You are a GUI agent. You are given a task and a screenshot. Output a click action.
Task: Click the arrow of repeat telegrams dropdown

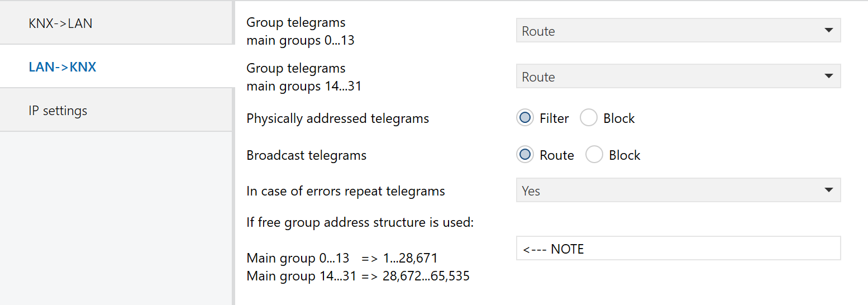[x=829, y=190]
